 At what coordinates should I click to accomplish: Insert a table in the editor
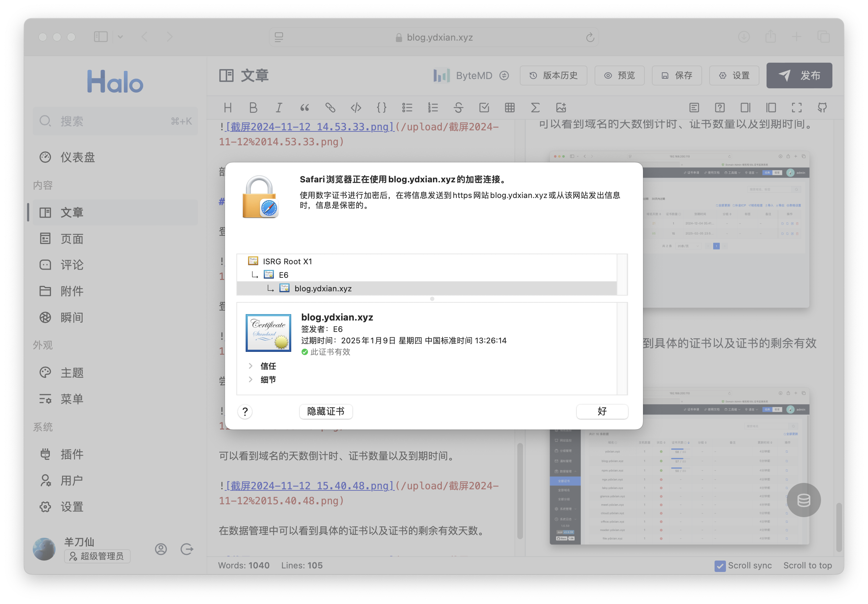pos(509,108)
